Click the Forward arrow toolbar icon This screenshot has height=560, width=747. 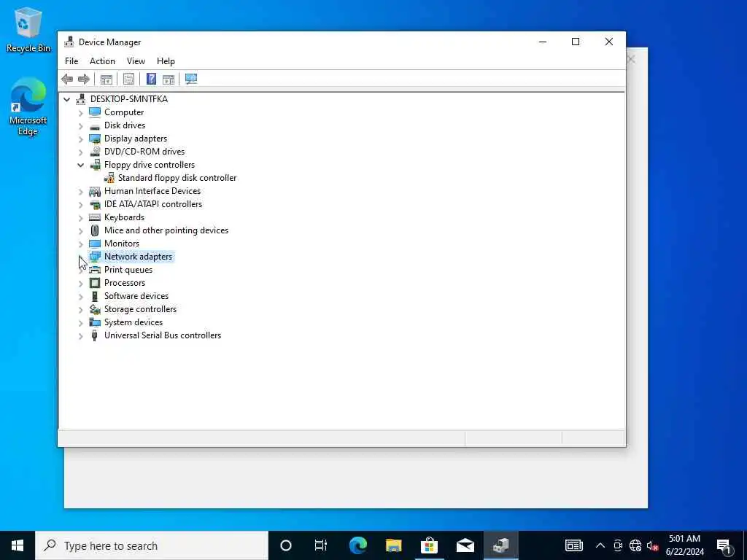click(x=84, y=79)
